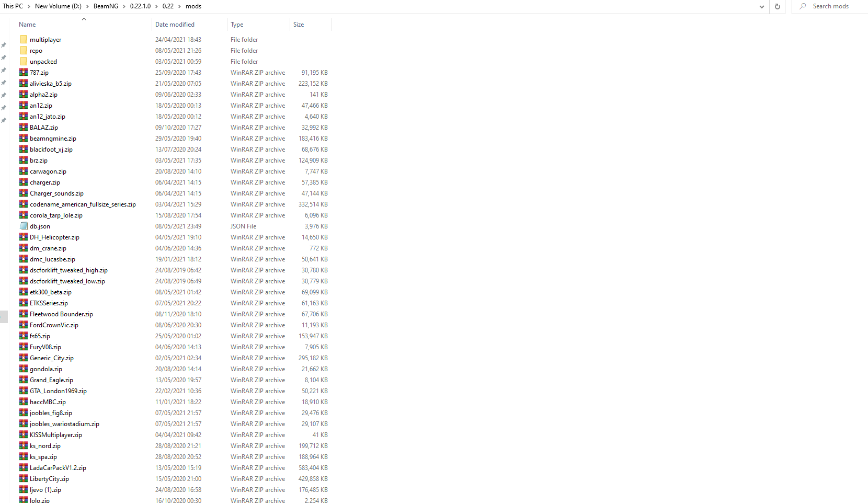The width and height of the screenshot is (868, 504).
Task: Expand chevron after New Volume (D:) breadcrumb
Action: (x=87, y=6)
